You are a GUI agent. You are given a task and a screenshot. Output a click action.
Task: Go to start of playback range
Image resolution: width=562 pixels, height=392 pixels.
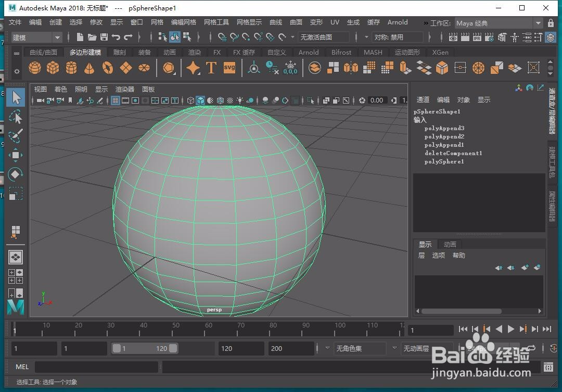tap(463, 329)
